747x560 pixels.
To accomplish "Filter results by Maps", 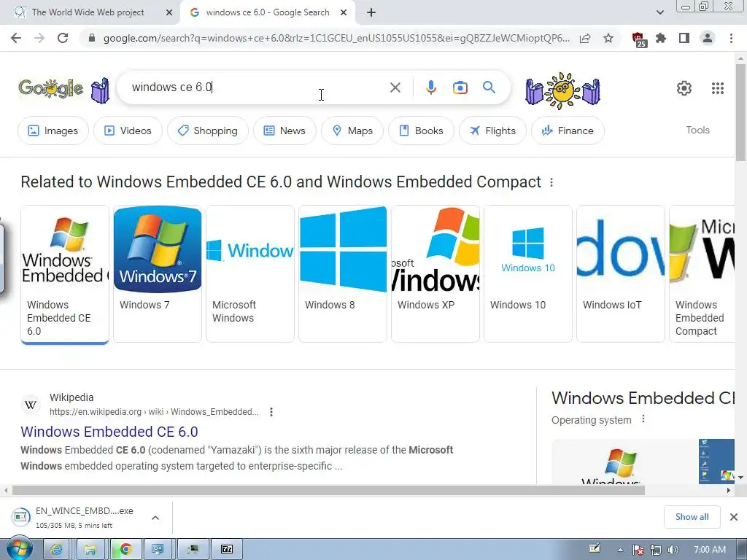I will [352, 131].
